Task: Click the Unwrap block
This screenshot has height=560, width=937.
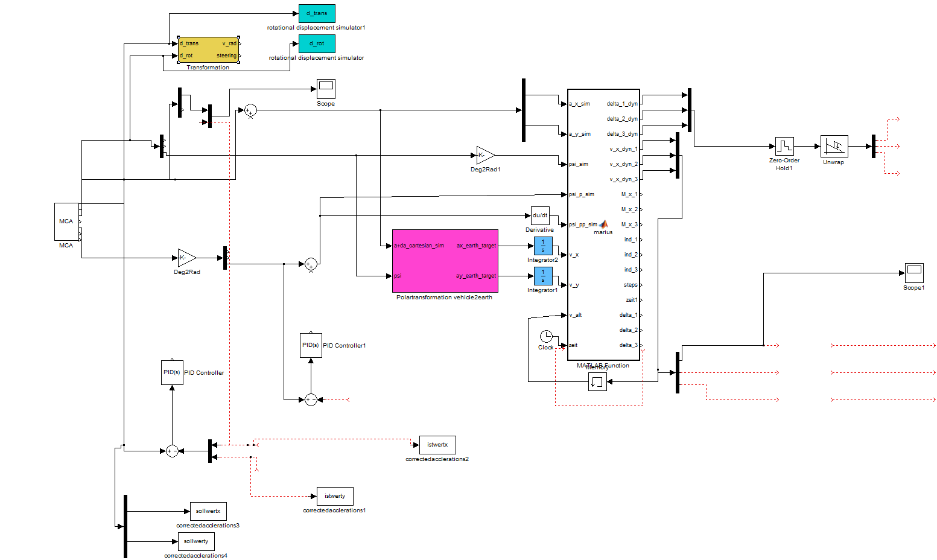Action: pyautogui.click(x=834, y=146)
